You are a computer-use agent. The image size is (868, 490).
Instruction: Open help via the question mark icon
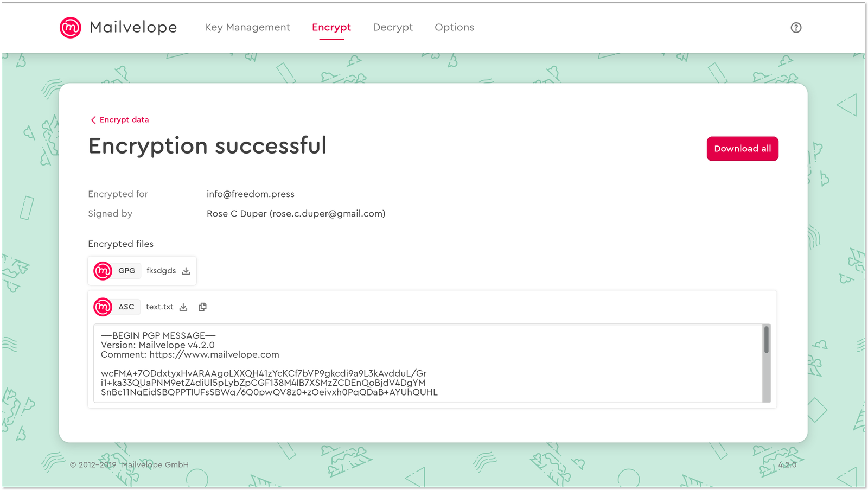[796, 27]
